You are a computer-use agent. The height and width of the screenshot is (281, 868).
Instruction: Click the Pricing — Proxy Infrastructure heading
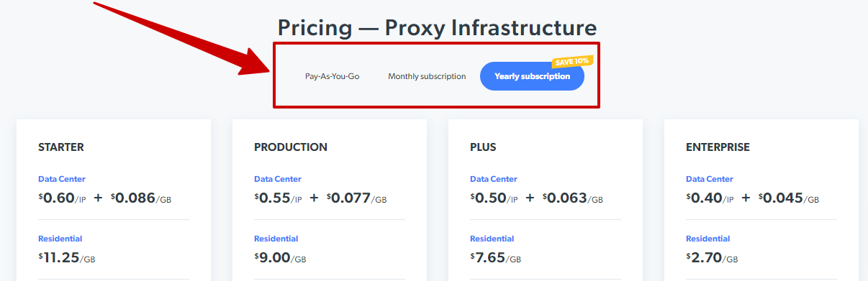point(438,28)
